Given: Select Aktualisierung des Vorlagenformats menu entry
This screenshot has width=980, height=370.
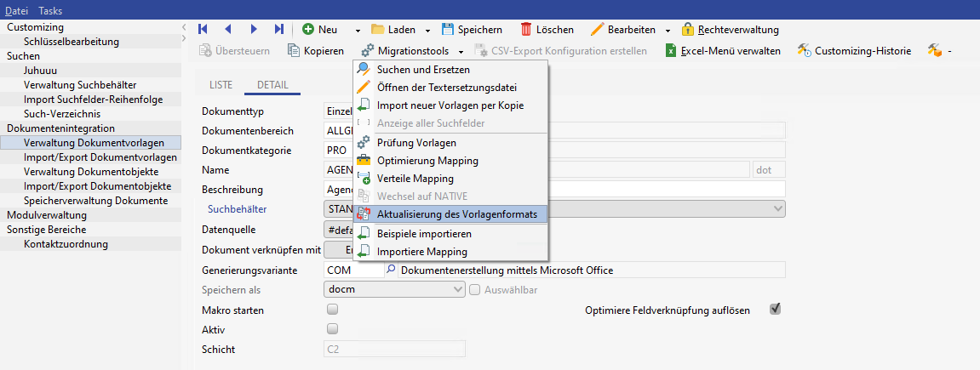Looking at the screenshot, I should 456,214.
